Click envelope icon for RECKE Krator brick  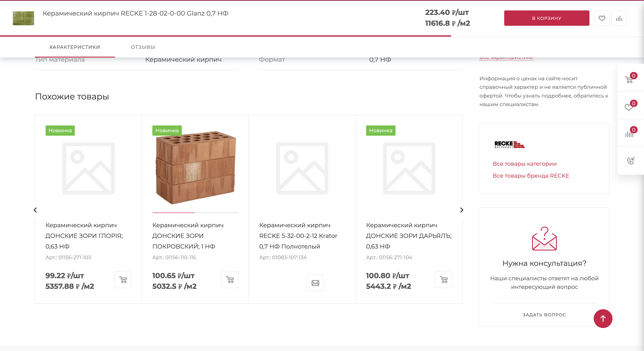point(315,283)
